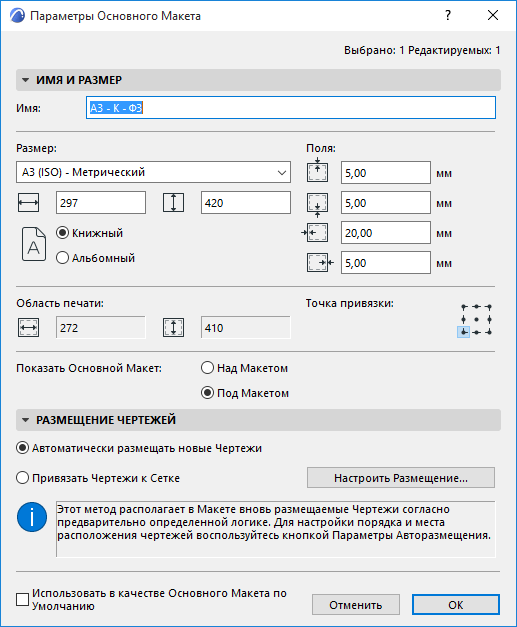Click the left margin icon
Image resolution: width=517 pixels, height=627 pixels.
point(315,233)
